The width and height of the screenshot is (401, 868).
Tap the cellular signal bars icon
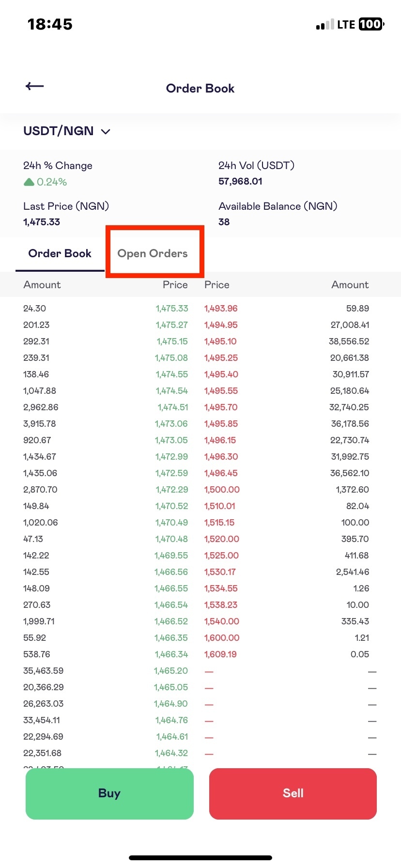point(325,25)
